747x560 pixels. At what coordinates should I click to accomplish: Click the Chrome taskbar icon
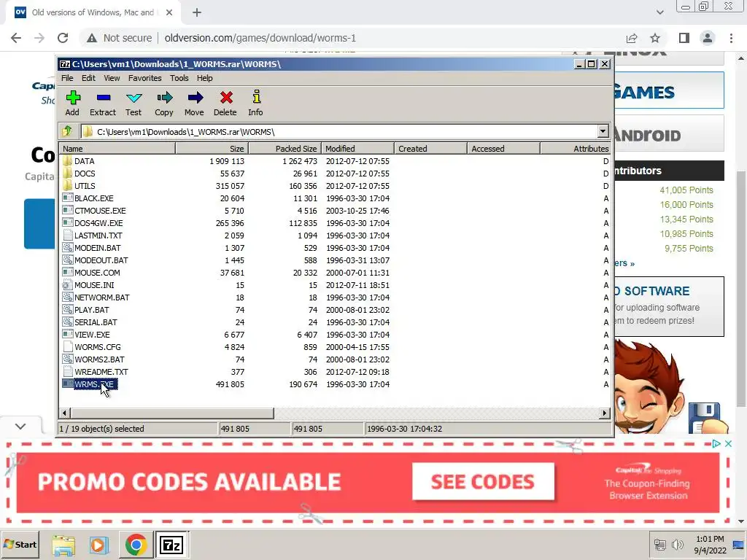[136, 545]
